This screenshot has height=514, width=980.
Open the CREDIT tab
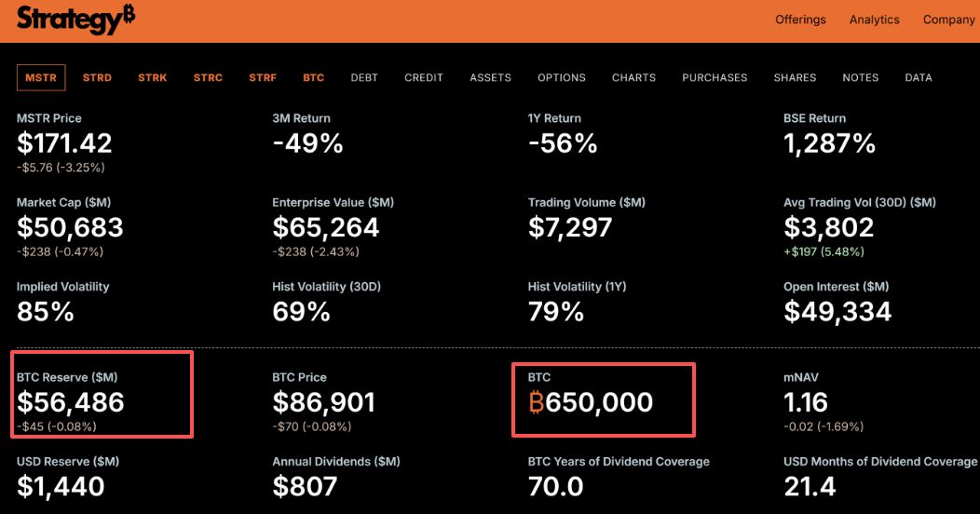pos(424,77)
